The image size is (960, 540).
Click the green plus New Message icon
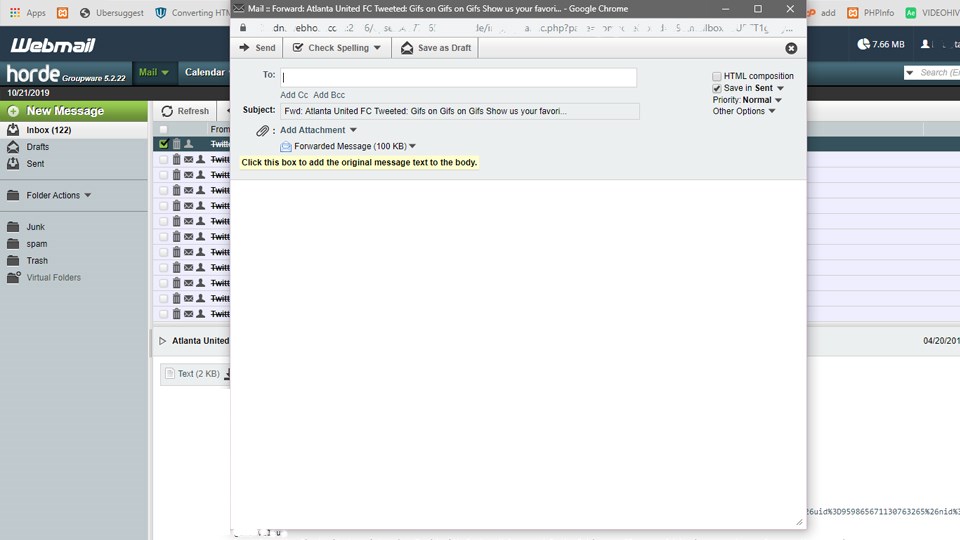click(x=13, y=111)
